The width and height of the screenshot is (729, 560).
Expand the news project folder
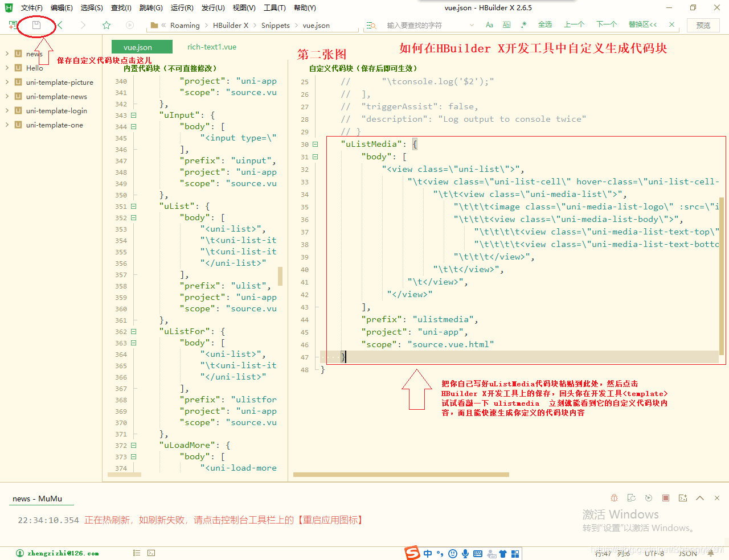(7, 53)
